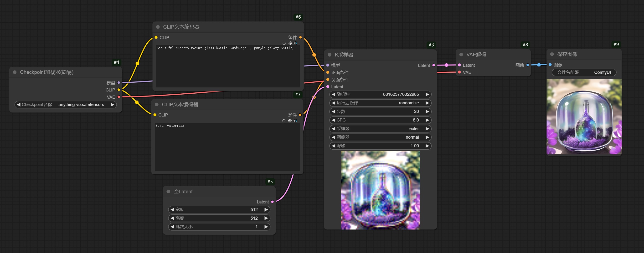Viewport: 644px width, 253px height.
Task: Click the gear icon in the 'text, watermark' node
Action: 290,121
